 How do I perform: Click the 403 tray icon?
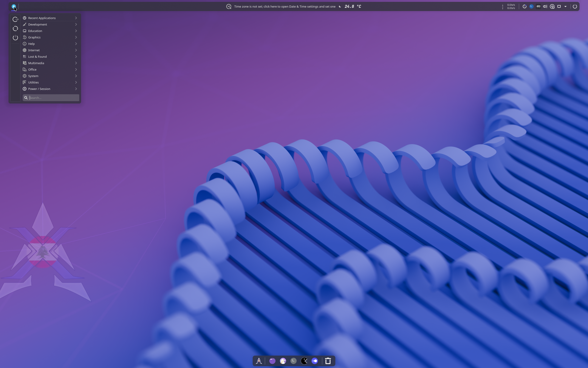click(x=538, y=7)
